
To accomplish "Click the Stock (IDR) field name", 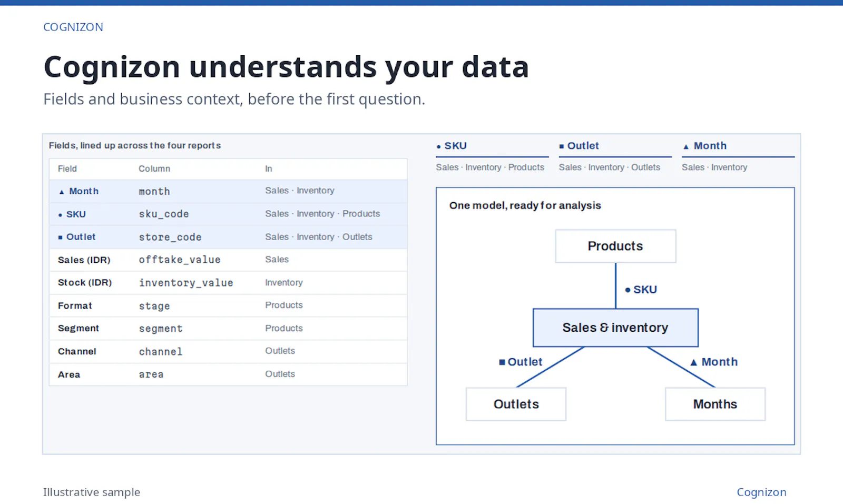I will (85, 283).
